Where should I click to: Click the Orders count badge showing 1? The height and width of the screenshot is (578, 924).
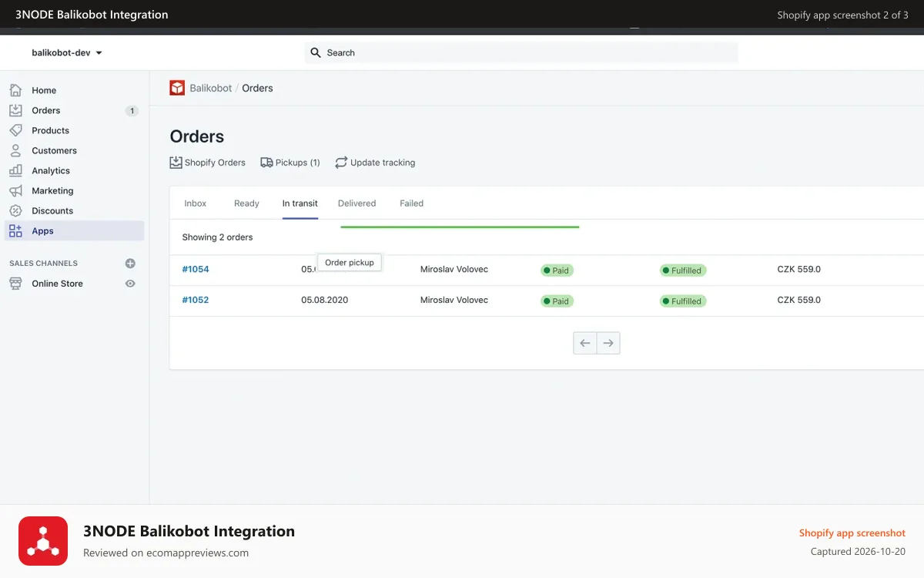tap(132, 111)
